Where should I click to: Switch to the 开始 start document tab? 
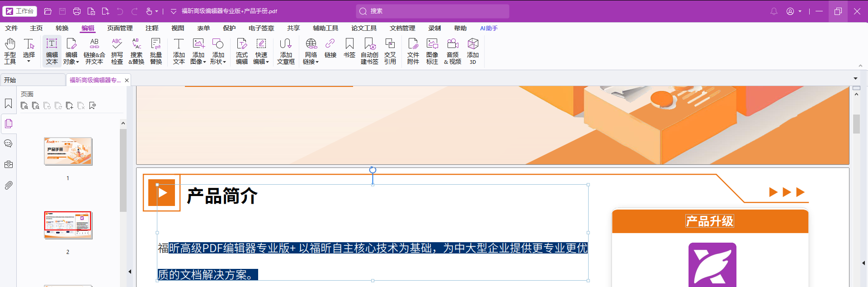tap(33, 80)
